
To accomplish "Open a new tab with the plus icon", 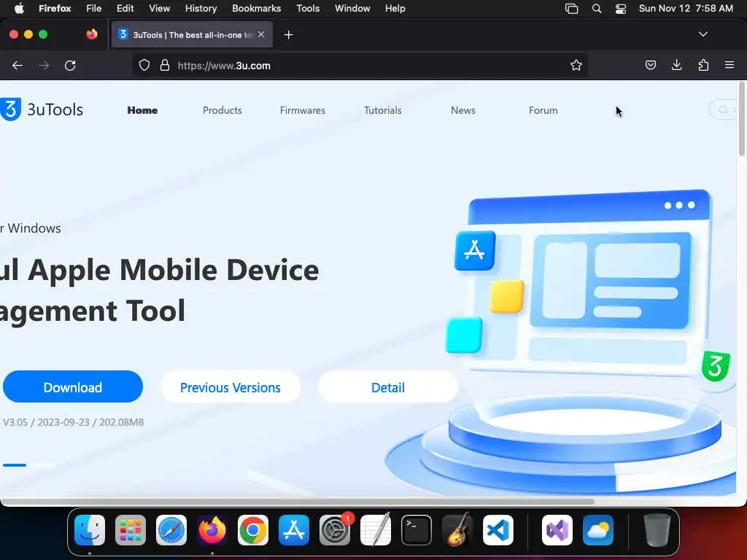I will click(288, 35).
